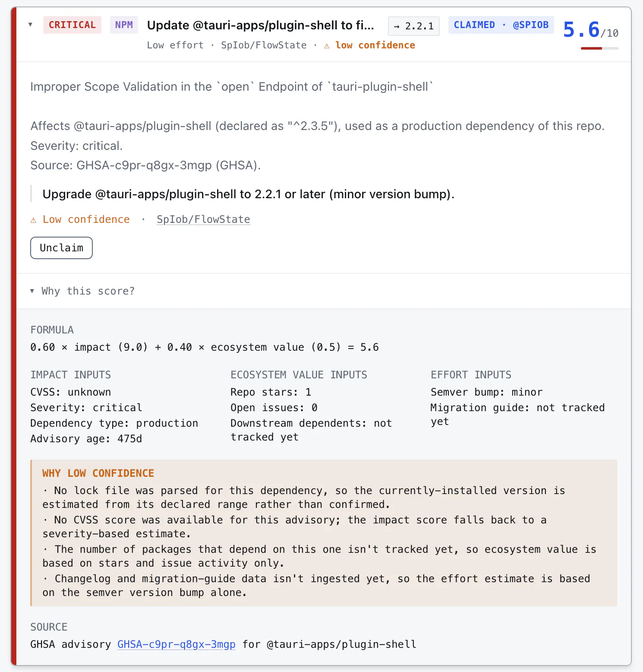Click the "Severity: critical." line in description
This screenshot has height=672, width=643.
click(x=76, y=146)
